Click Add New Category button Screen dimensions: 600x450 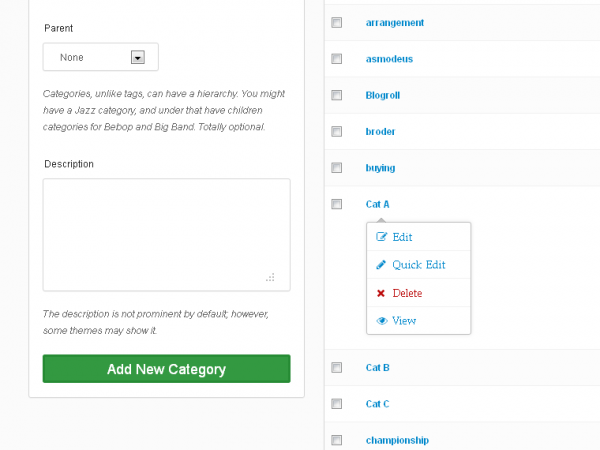coord(166,369)
